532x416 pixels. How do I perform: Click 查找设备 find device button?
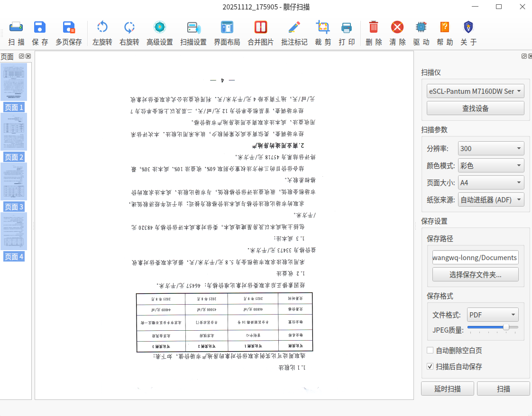[x=476, y=109]
